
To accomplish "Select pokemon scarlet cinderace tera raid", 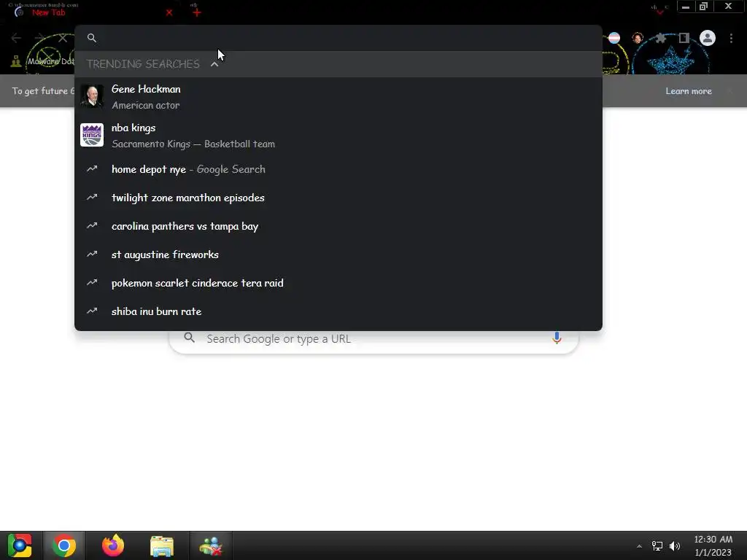I will tap(338, 283).
